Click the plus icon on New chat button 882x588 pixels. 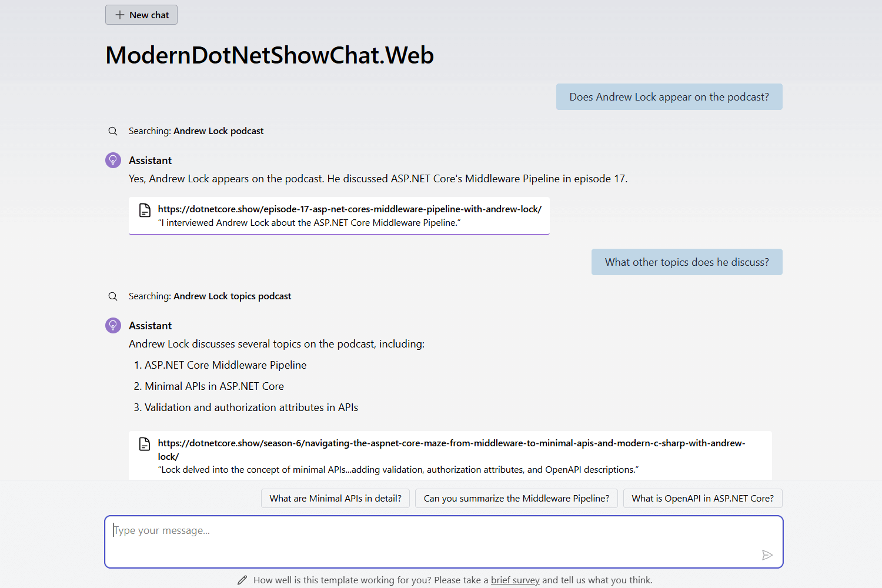(x=120, y=14)
